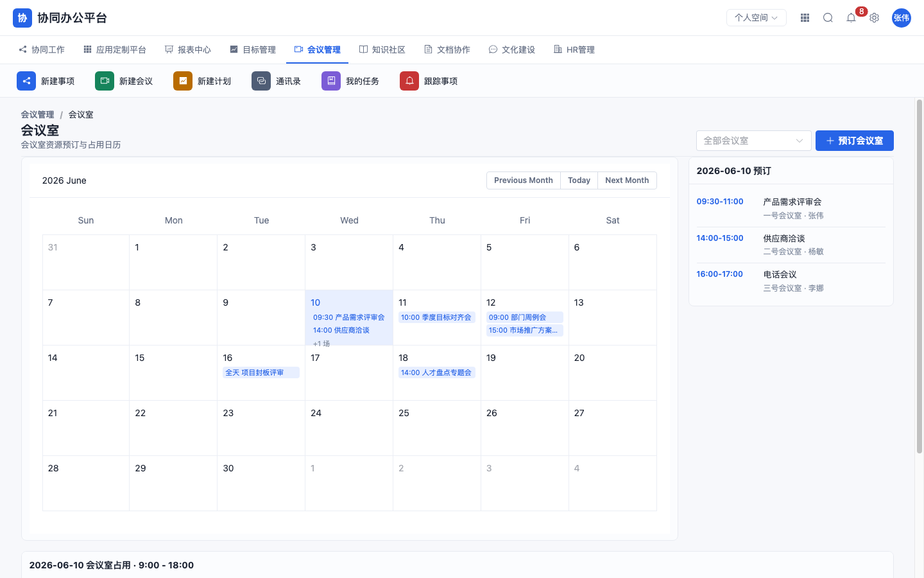
Task: Open the 目标管理 tab
Action: tap(253, 49)
